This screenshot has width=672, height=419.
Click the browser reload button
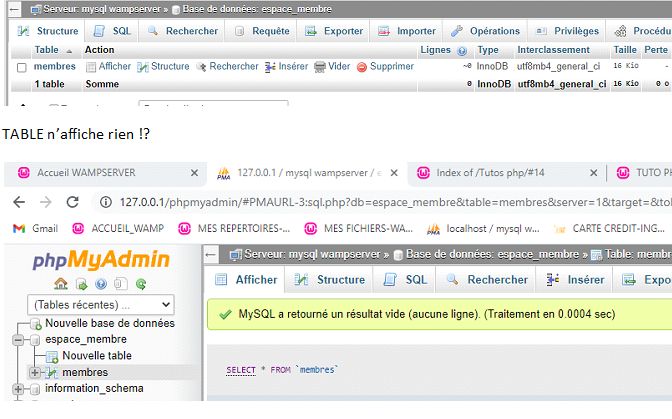pos(72,202)
